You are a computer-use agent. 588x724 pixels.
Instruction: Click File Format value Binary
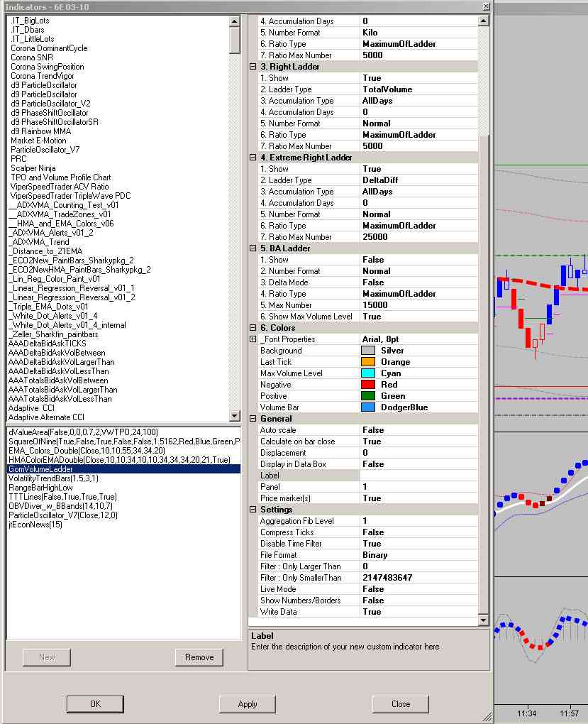click(x=418, y=555)
